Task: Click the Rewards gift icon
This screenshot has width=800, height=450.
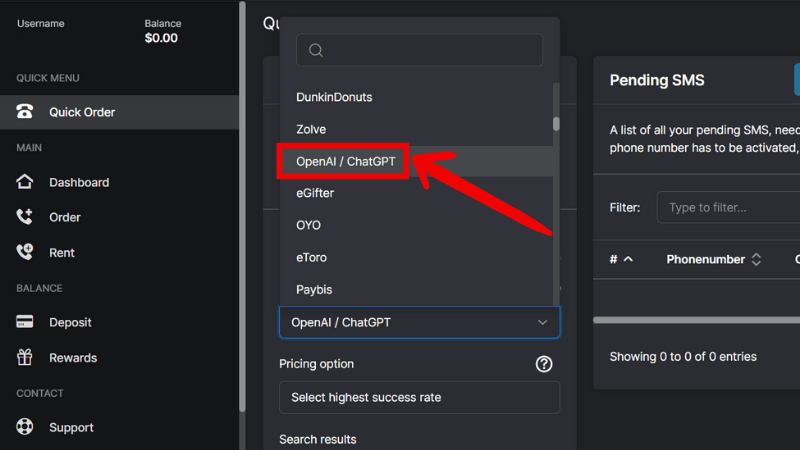Action: [x=24, y=357]
